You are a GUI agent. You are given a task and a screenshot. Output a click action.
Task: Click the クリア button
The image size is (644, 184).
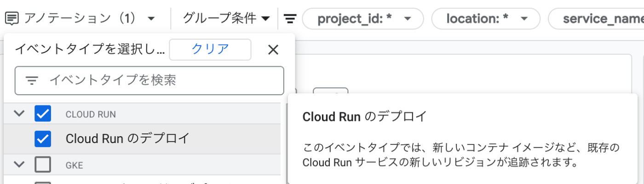pos(210,49)
